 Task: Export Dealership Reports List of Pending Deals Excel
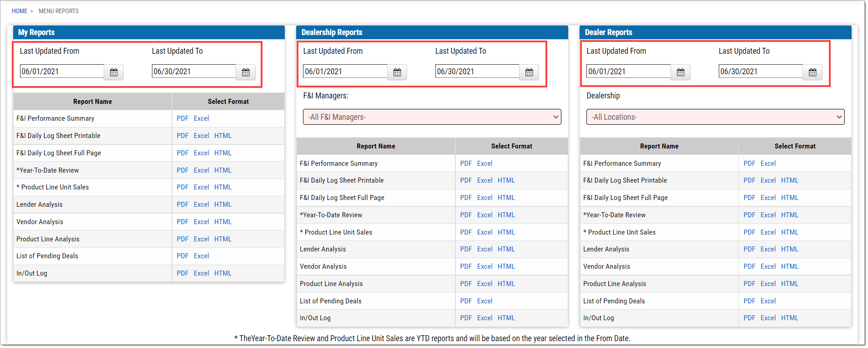485,301
